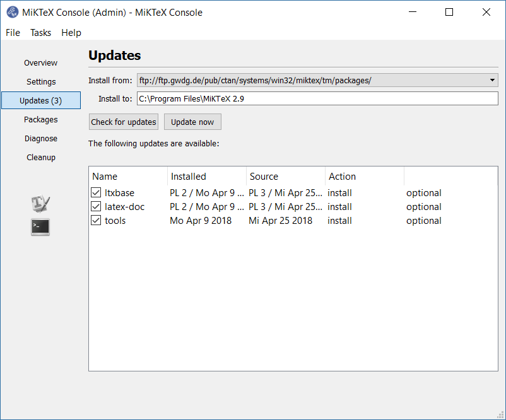Viewport: 506px width, 420px height.
Task: Expand the Install from repository dropdown
Action: coord(492,80)
